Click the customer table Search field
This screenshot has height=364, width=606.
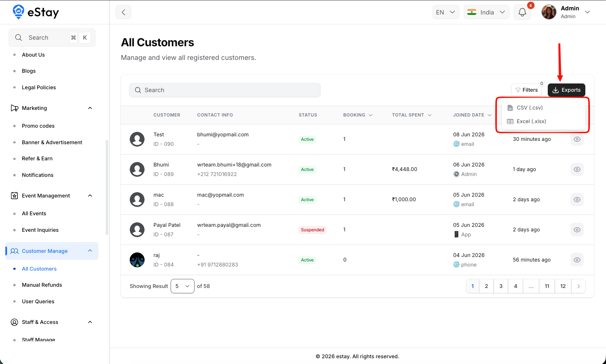coord(225,90)
